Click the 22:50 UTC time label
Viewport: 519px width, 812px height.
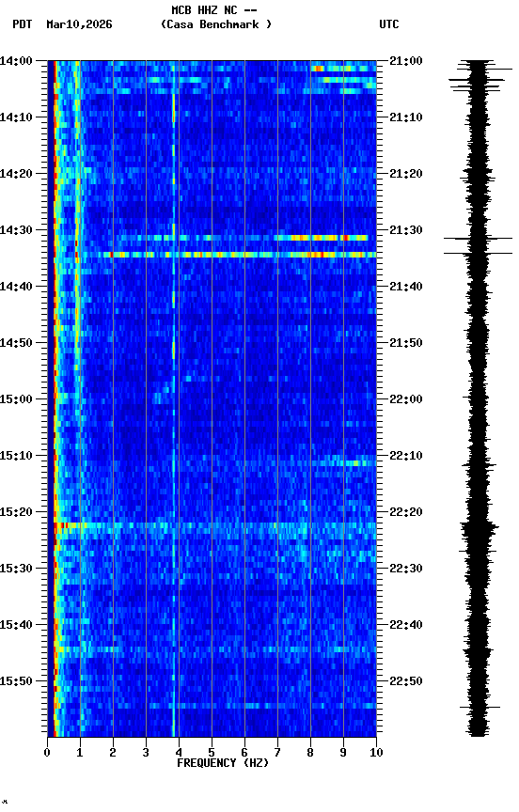click(406, 681)
